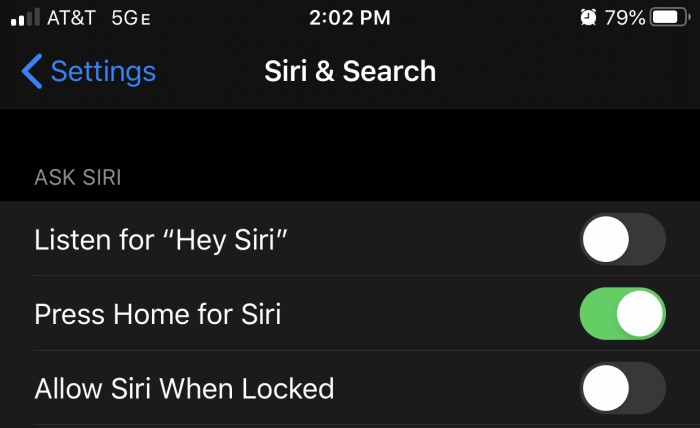This screenshot has height=428, width=700.
Task: Tap the cellular signal bars icon
Action: click(25, 17)
